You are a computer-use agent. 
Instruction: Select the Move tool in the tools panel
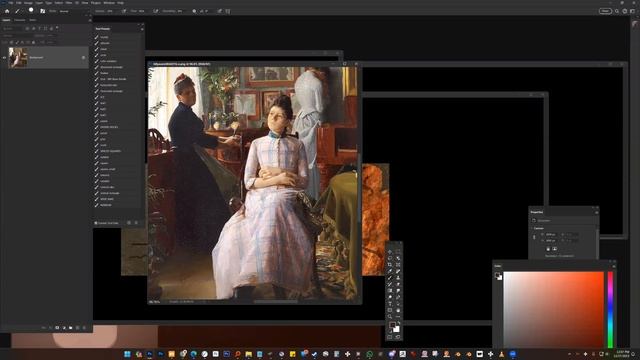390,252
